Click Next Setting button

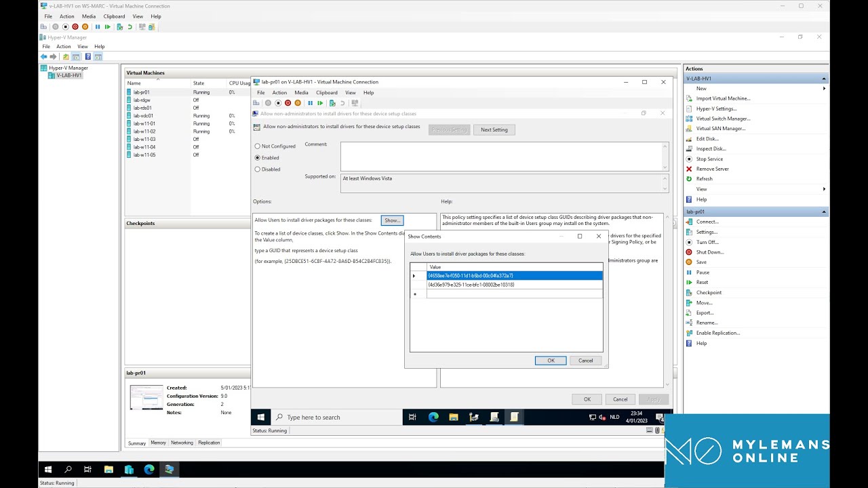coord(494,129)
